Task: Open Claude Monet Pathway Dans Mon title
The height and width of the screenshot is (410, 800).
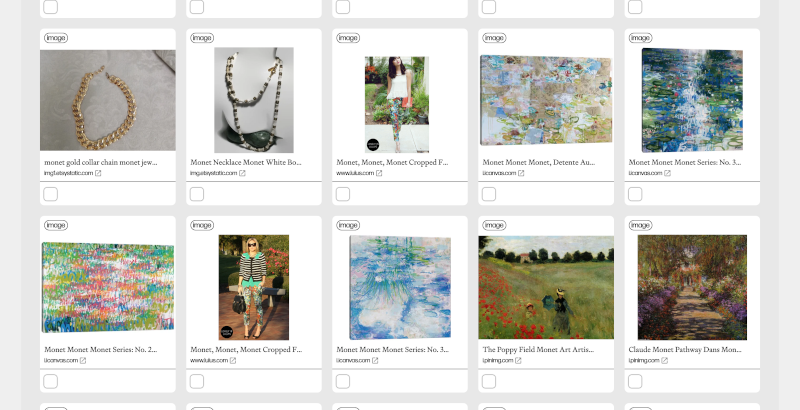Action: [685, 350]
